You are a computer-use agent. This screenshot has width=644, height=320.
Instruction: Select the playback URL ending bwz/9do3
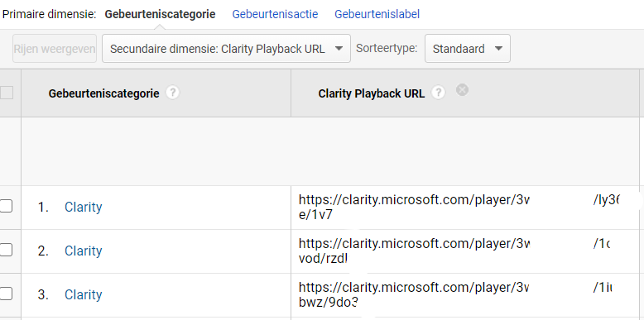coord(455,294)
